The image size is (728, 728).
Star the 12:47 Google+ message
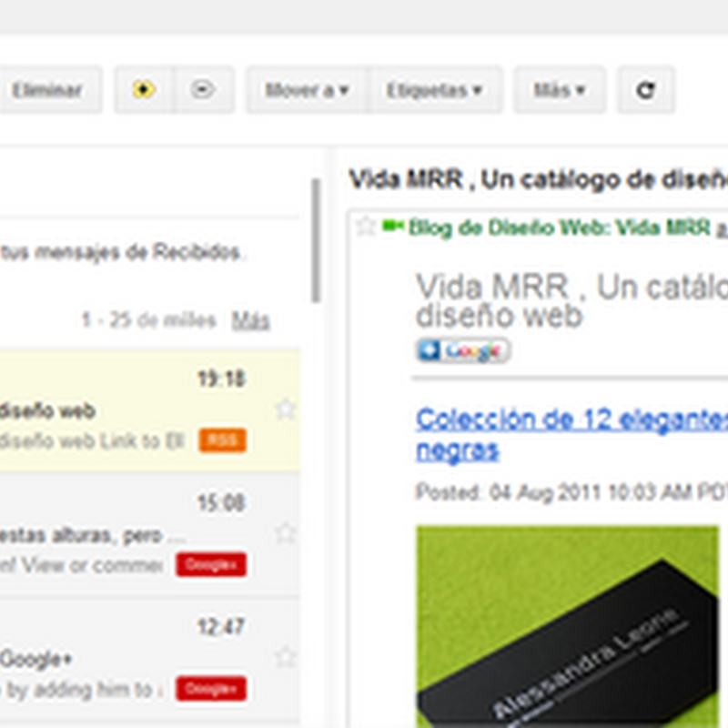(x=285, y=657)
